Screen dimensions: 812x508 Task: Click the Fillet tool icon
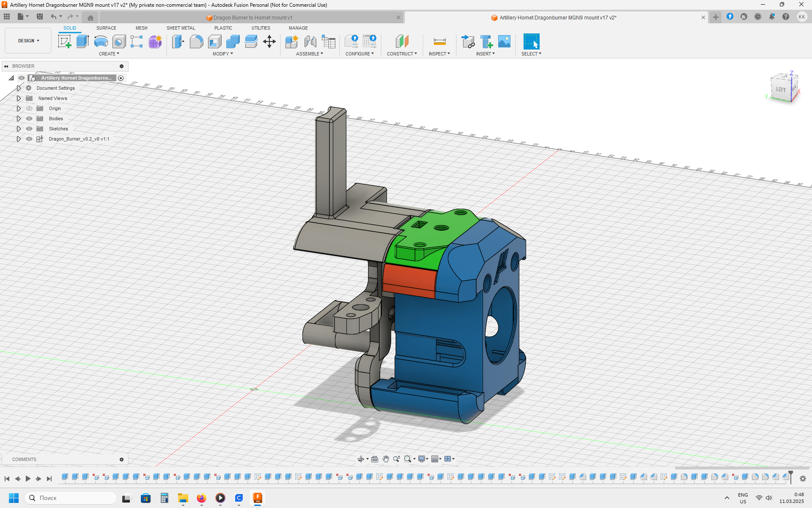[196, 41]
